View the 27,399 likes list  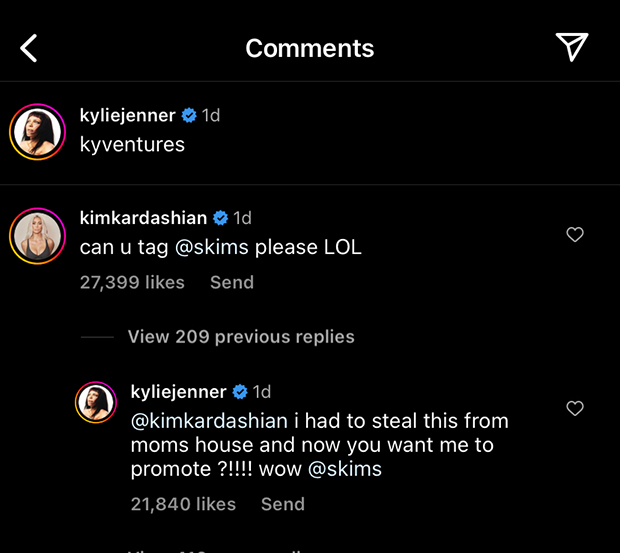click(132, 283)
